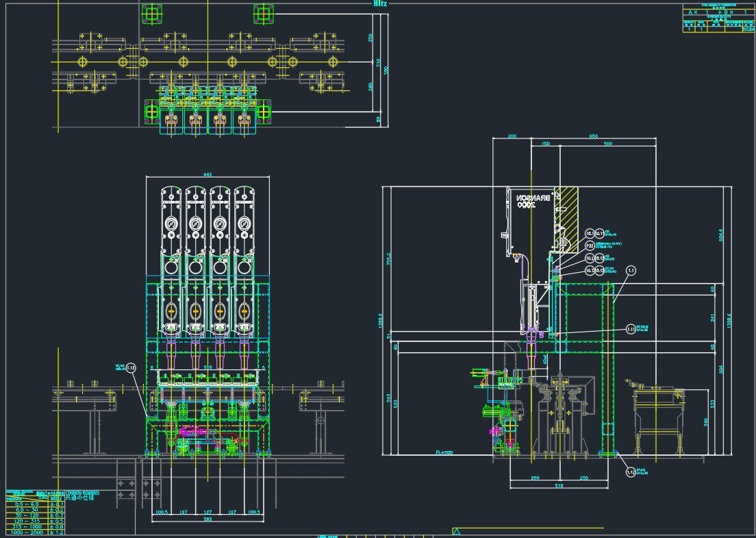Screen dimensions: 756x538
Task: Click the 340 vertical dimension
Action: click(x=705, y=422)
